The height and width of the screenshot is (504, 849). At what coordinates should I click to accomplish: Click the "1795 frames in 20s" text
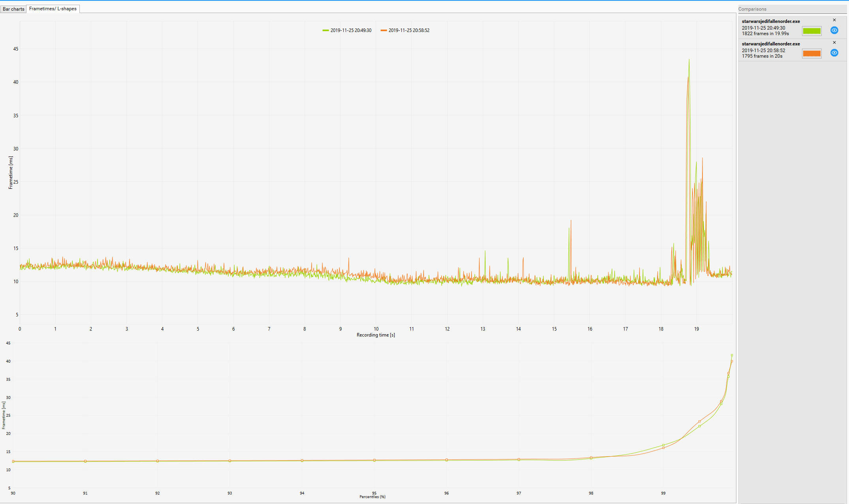(762, 56)
